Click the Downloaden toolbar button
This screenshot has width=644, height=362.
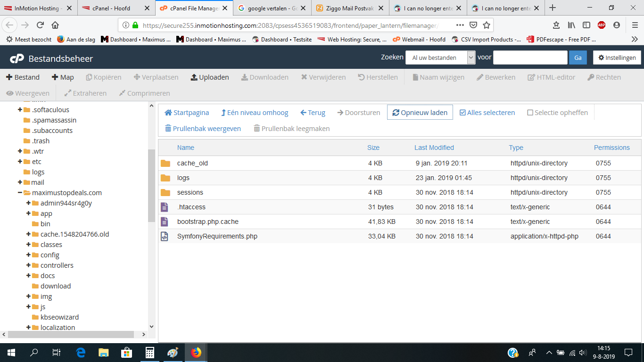(x=265, y=77)
